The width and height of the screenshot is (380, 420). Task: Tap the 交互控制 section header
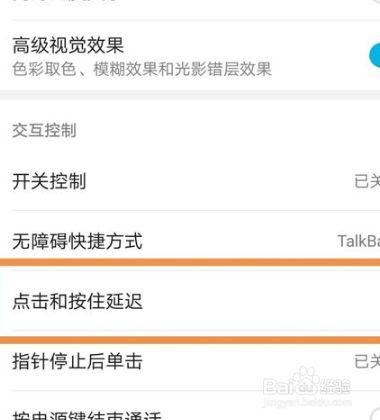click(x=44, y=130)
